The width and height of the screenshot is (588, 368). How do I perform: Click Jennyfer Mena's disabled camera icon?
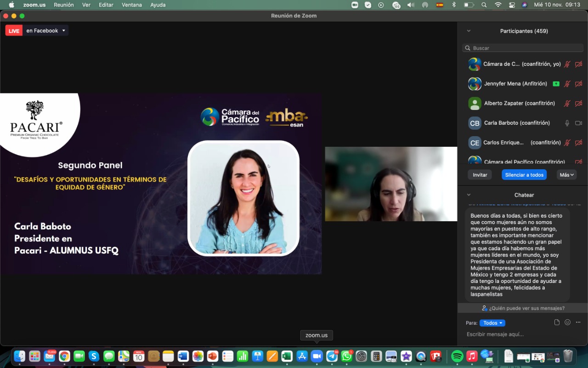(x=579, y=84)
